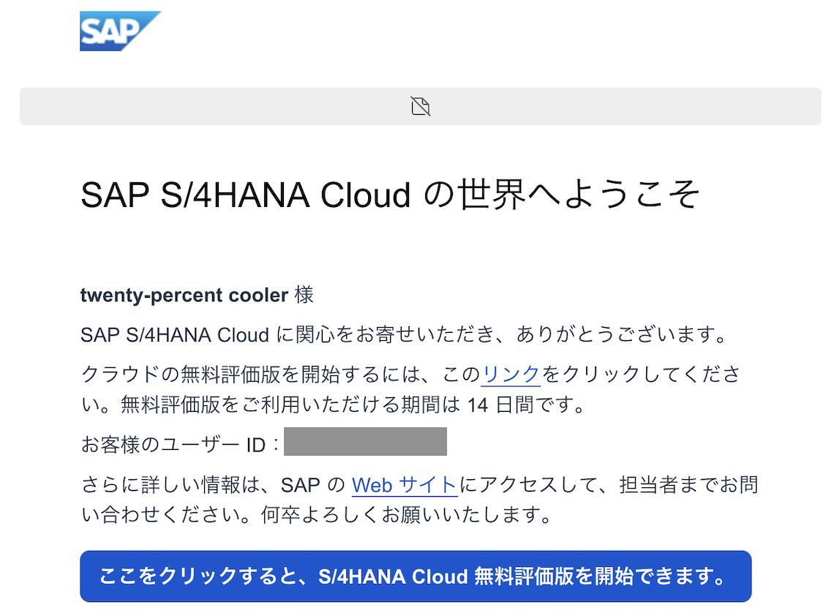
Task: Click the welcome heading SAP S/4HANA Cloud の世界へようこそ
Action: coord(391,195)
